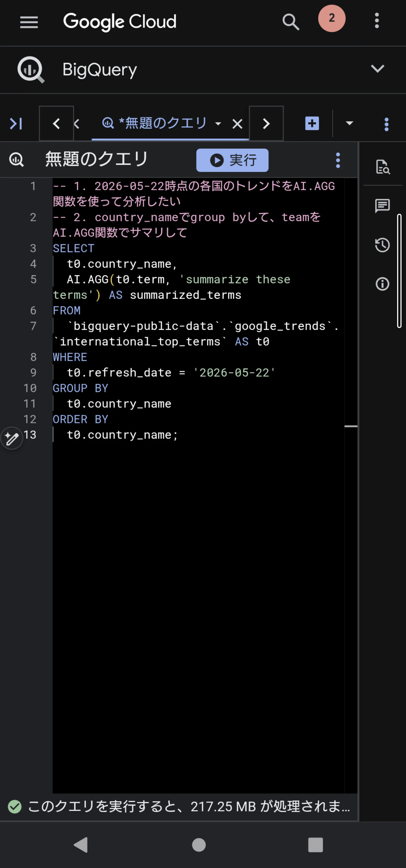The image size is (406, 868).
Task: Click the '2026-05-22' date string
Action: pos(234,372)
